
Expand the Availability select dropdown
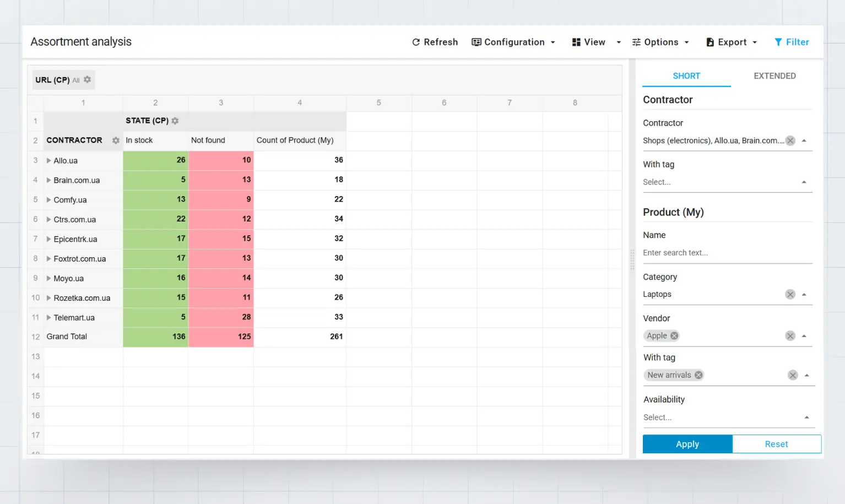coord(806,418)
